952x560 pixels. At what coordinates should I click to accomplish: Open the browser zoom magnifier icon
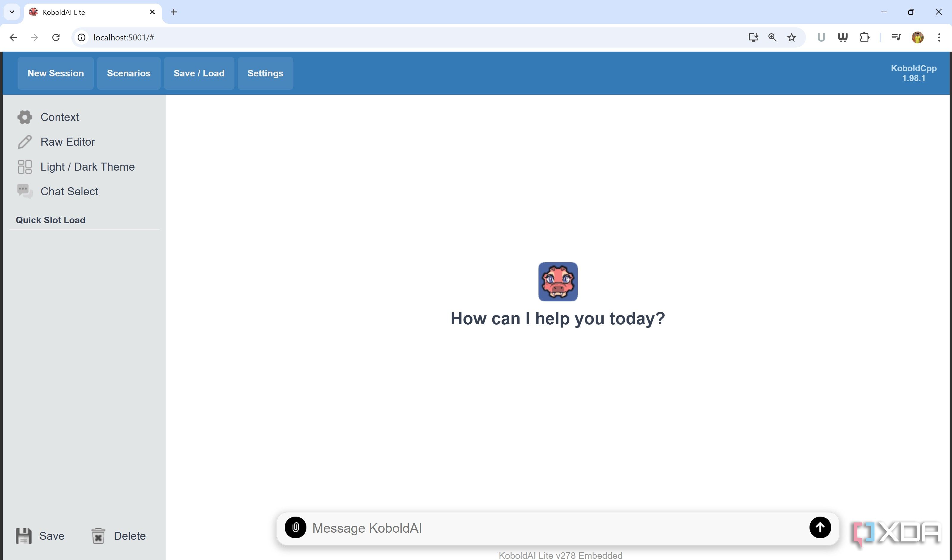point(773,37)
